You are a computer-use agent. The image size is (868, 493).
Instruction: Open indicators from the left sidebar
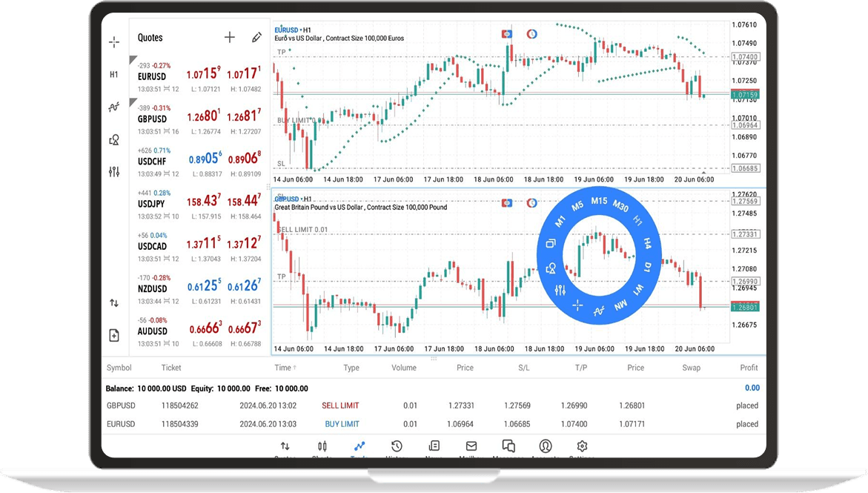point(114,107)
